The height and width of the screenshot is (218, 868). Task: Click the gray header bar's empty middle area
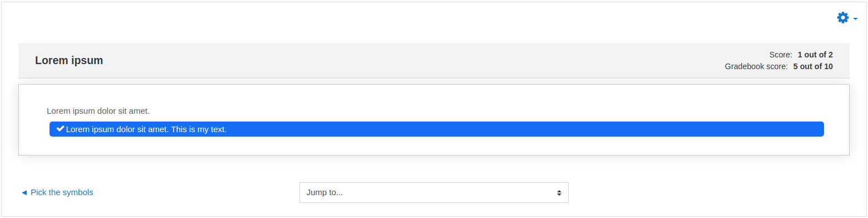[x=412, y=60]
